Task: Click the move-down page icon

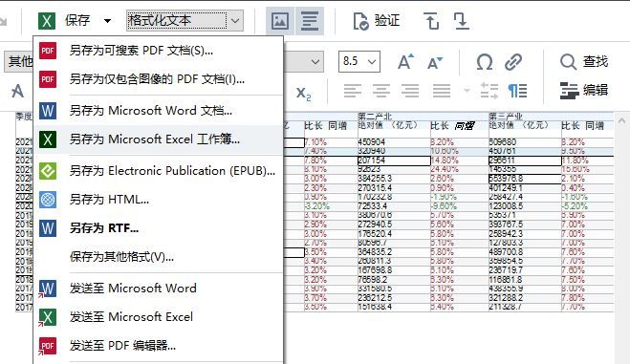Action: pos(461,20)
